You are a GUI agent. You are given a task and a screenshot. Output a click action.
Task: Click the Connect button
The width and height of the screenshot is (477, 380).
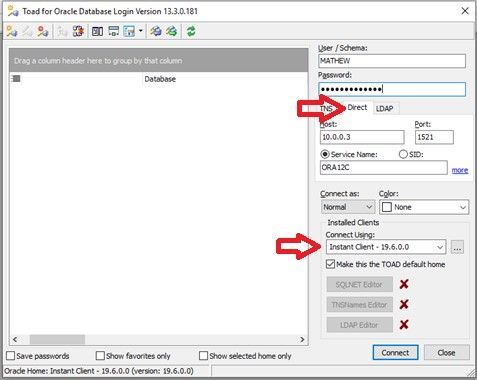395,353
